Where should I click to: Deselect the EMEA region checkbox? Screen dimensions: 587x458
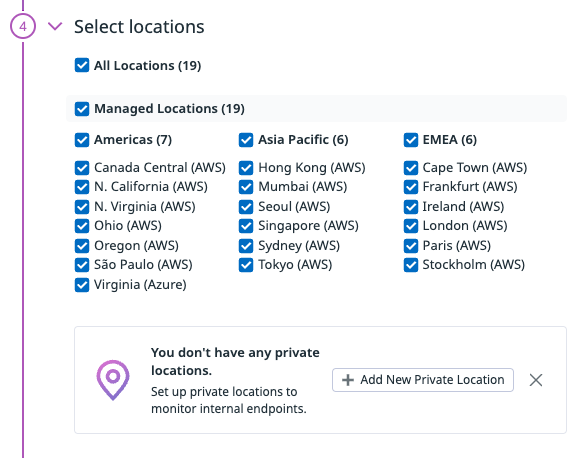411,140
